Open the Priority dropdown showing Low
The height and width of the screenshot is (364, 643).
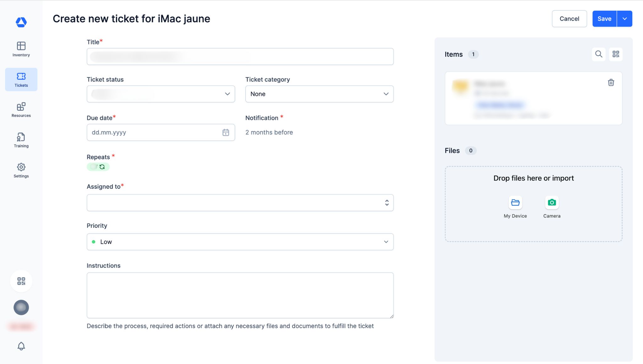click(240, 242)
